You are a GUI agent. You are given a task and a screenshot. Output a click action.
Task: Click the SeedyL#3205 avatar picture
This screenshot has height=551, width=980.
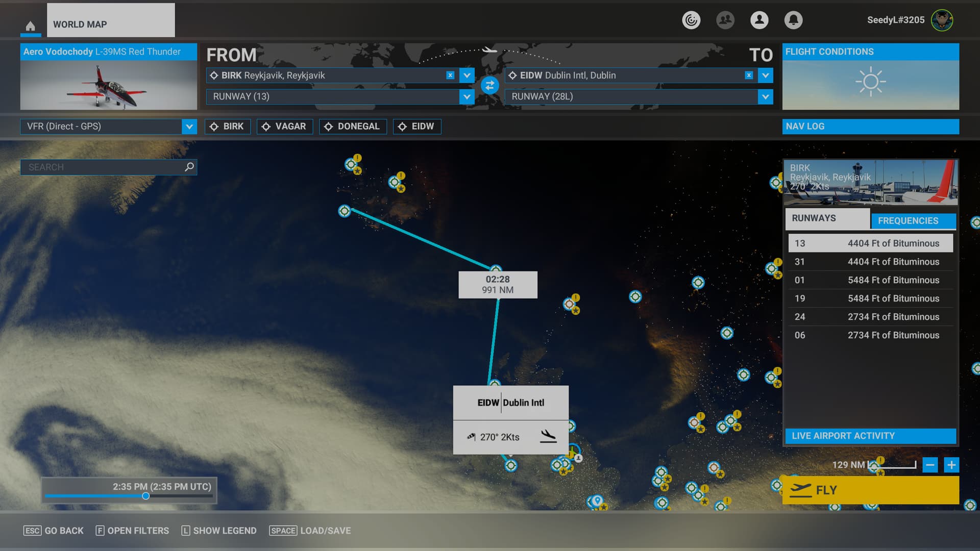pyautogui.click(x=942, y=20)
